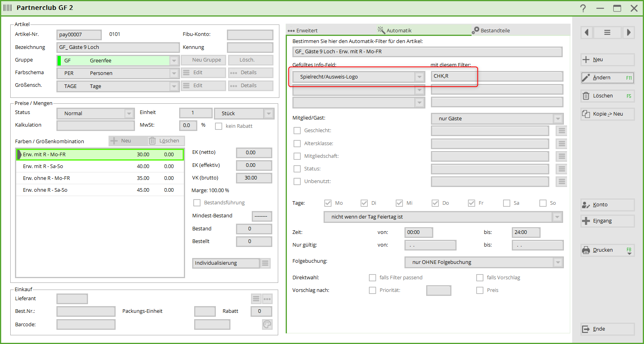Screen dimensions: 644x344
Task: Open the record list menu icon
Action: [x=607, y=32]
